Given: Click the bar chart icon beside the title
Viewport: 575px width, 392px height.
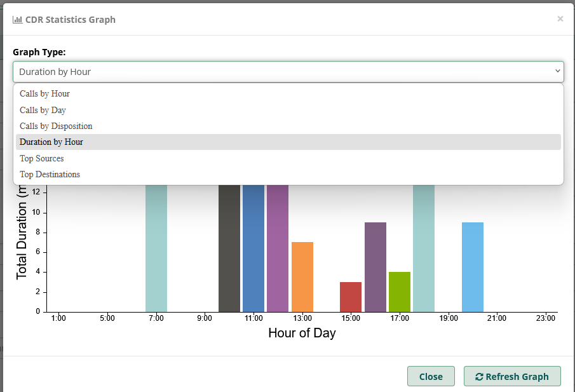Looking at the screenshot, I should [x=17, y=19].
